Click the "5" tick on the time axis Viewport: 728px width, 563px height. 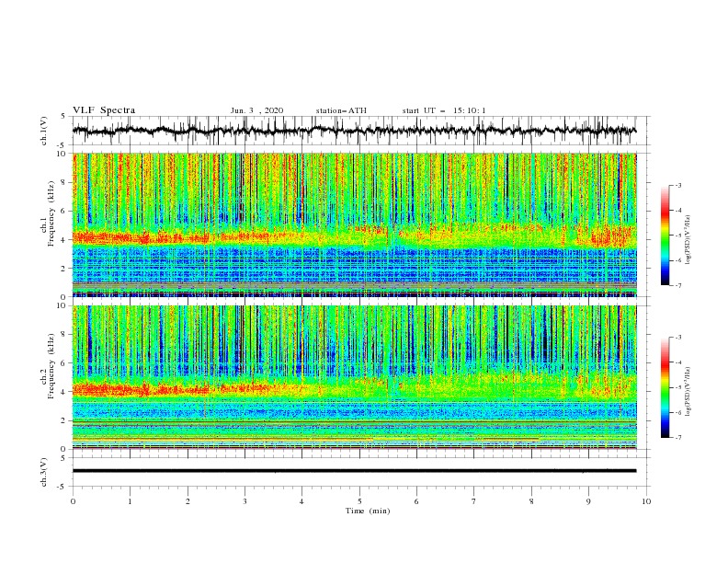point(359,501)
